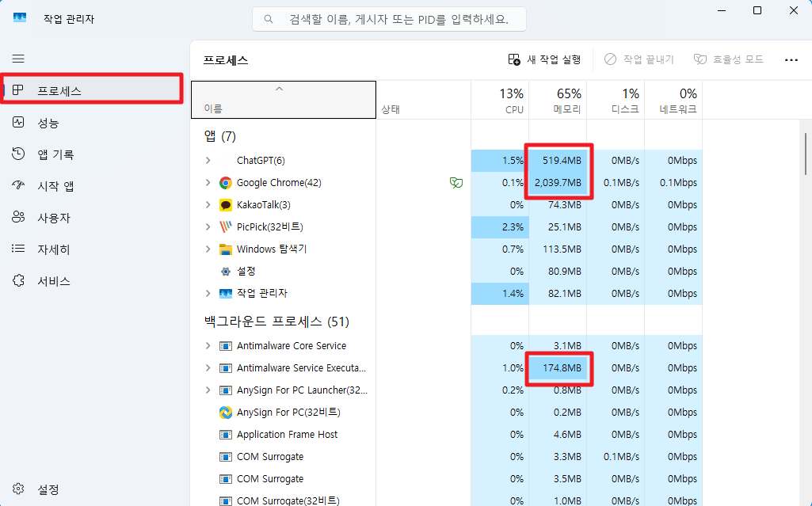Click the Antimalware Service Executable icon
This screenshot has width=812, height=506.
pos(225,368)
